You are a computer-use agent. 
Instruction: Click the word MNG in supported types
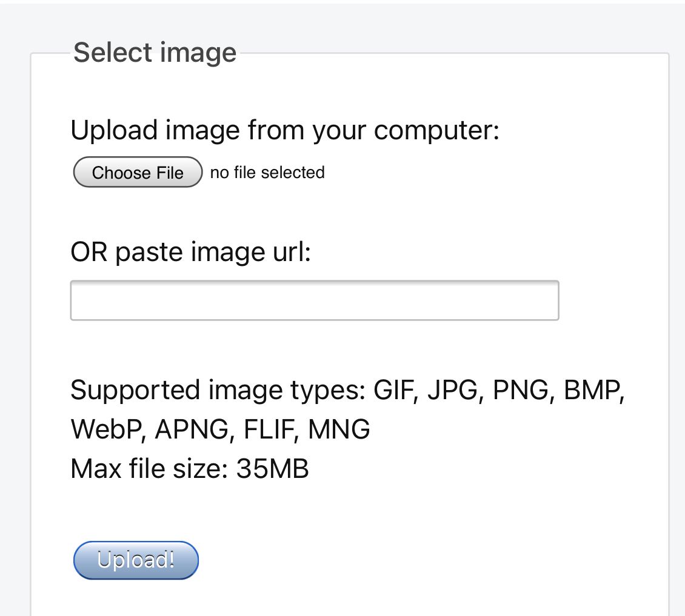click(x=339, y=429)
